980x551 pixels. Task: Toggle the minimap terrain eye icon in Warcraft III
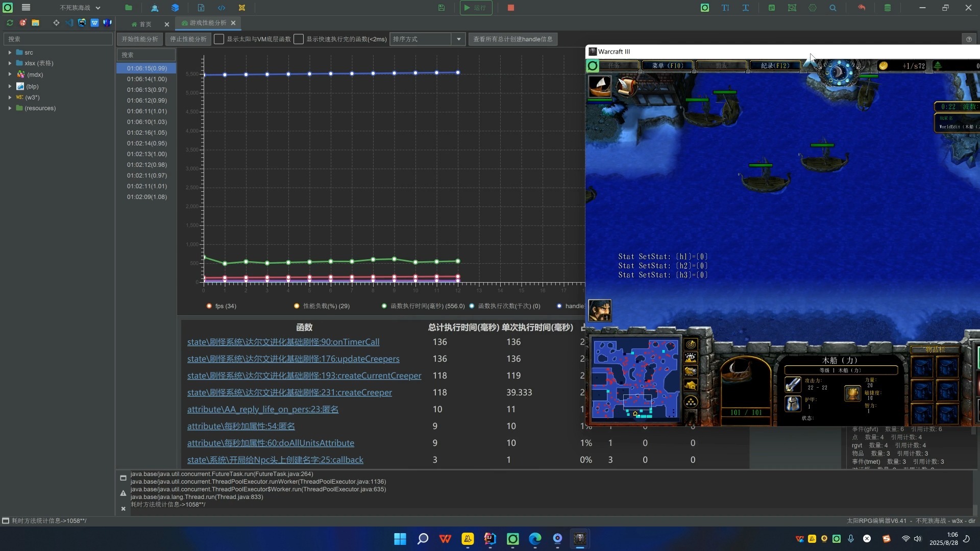pos(691,358)
